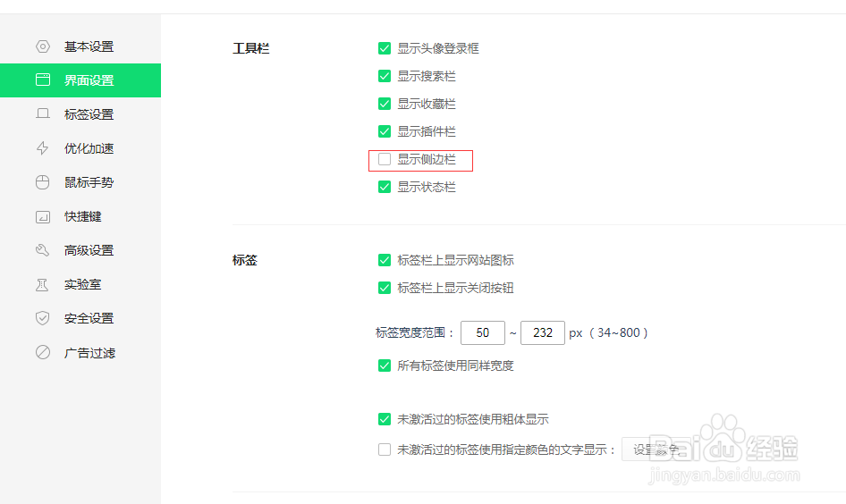Click the maximum tab width field showing 232

[x=542, y=332]
